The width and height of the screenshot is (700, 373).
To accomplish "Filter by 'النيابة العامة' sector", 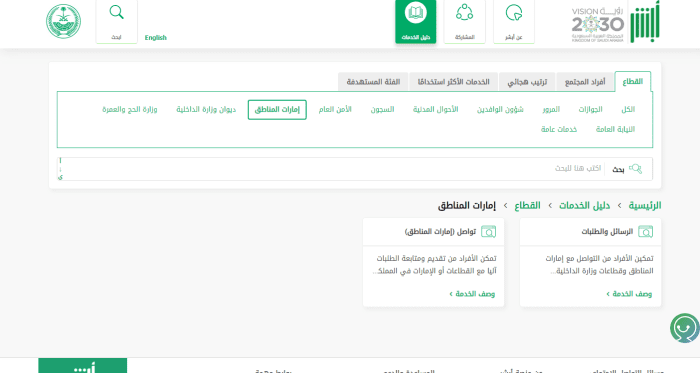I will [615, 129].
